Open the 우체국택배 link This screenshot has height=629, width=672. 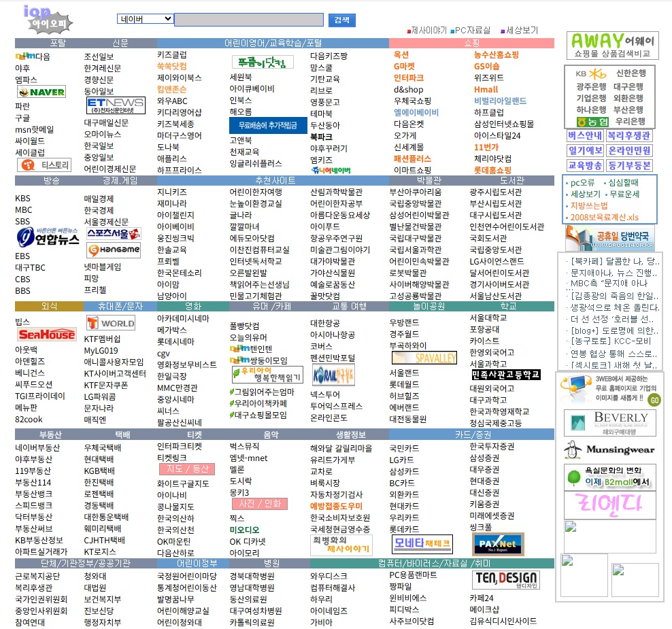[103, 447]
